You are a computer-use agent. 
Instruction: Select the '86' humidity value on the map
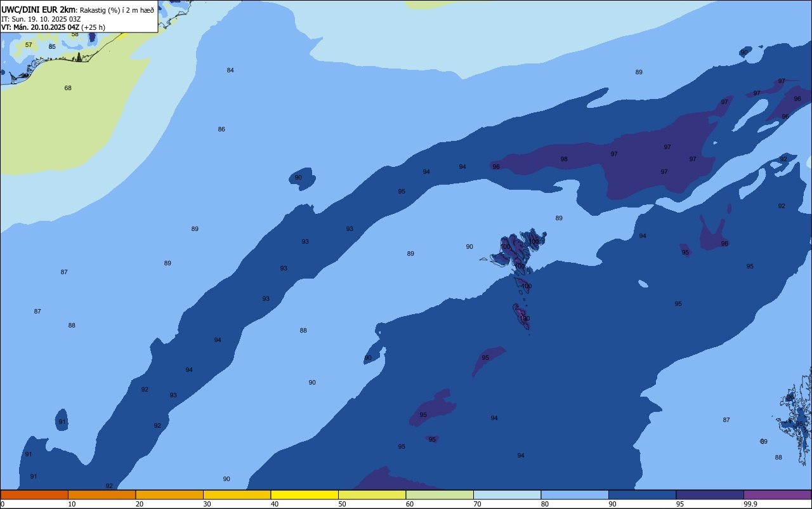pyautogui.click(x=221, y=129)
